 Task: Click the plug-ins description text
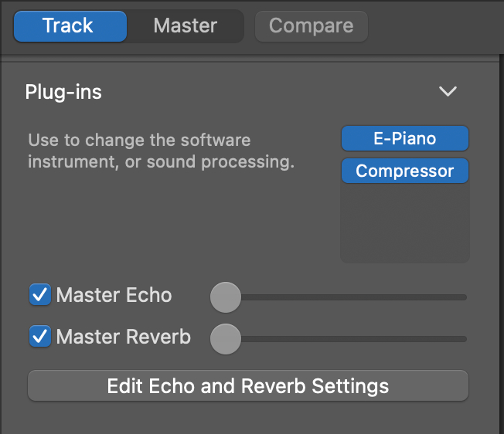(161, 151)
